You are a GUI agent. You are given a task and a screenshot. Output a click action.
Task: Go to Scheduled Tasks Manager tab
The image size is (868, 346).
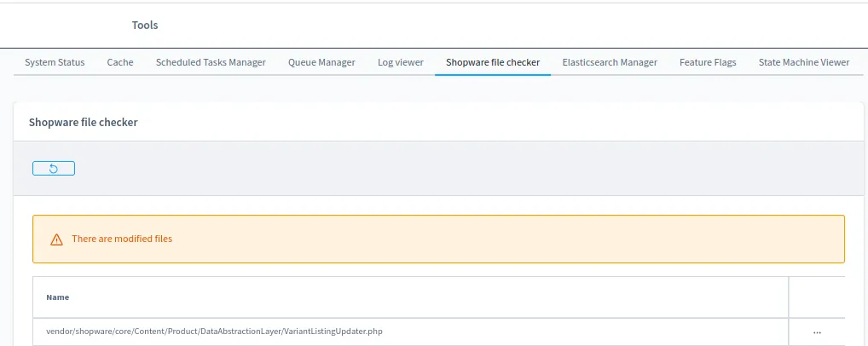coord(211,62)
